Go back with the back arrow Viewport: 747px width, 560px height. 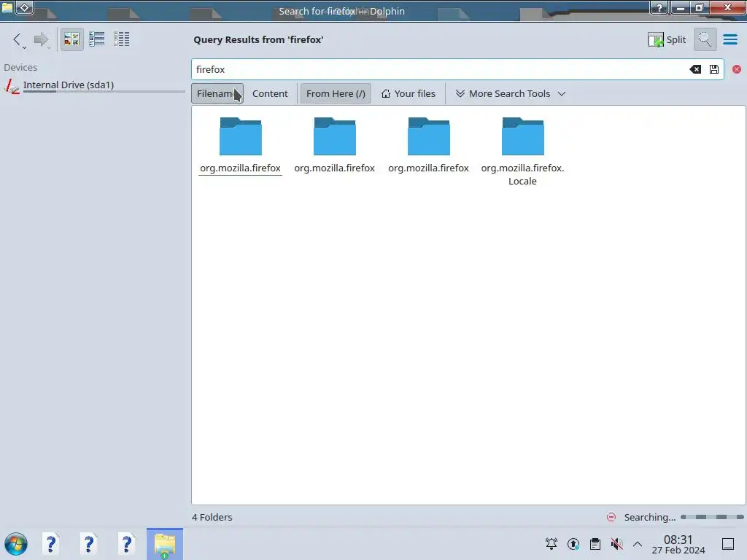coord(18,39)
